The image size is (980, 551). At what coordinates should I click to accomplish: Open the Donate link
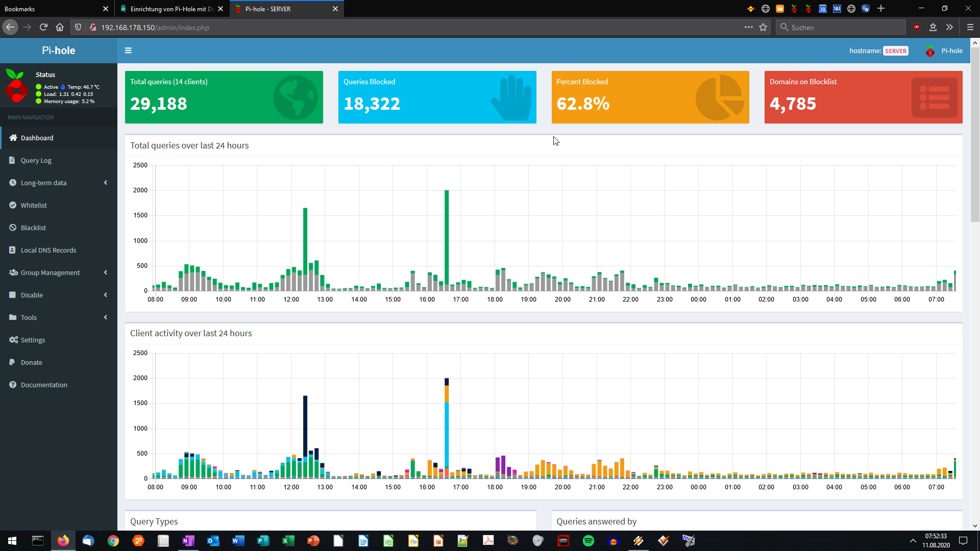point(59,362)
